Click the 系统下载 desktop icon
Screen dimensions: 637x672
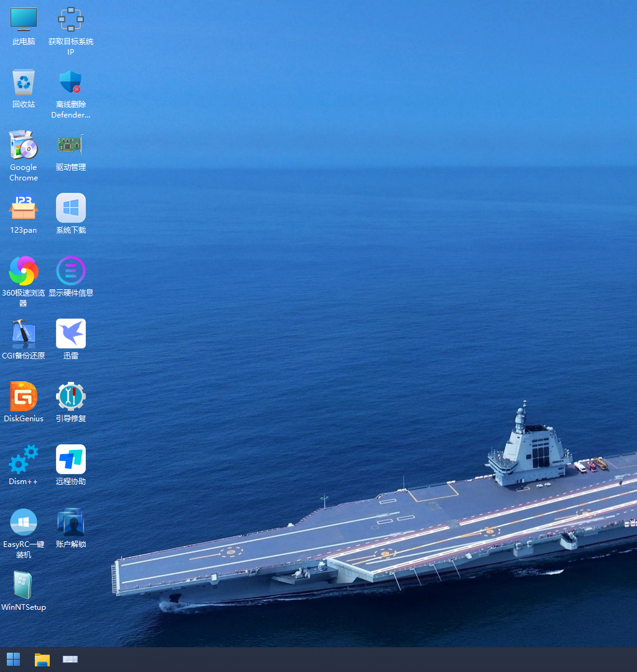(71, 208)
